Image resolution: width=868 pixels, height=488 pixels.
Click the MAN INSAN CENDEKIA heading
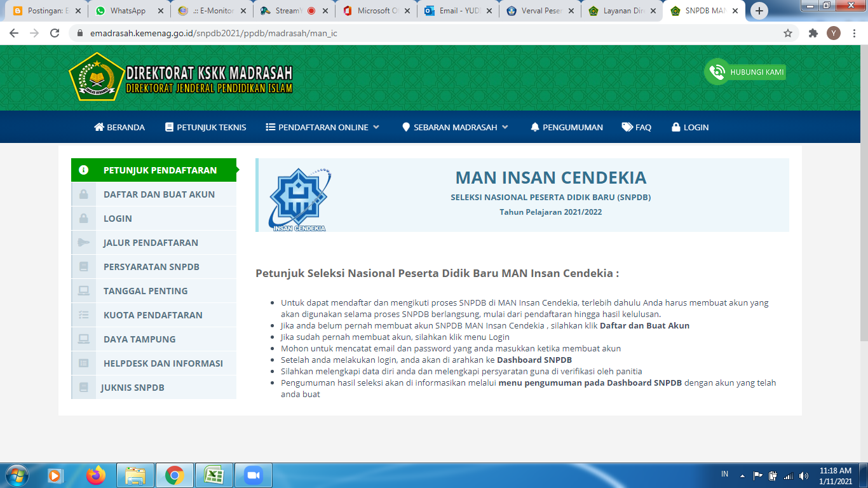551,177
